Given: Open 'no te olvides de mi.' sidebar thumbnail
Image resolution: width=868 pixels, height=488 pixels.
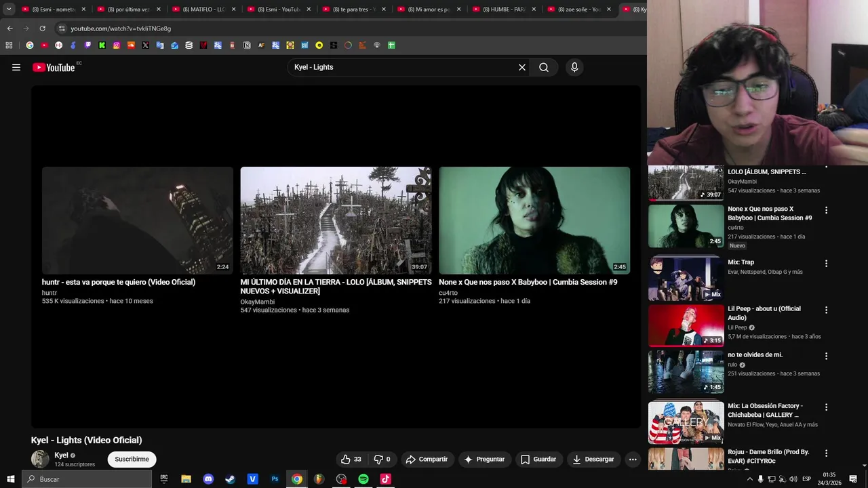Looking at the screenshot, I should pos(686,372).
